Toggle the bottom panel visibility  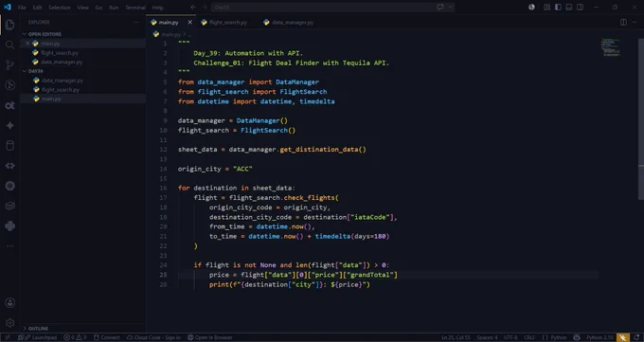point(569,8)
